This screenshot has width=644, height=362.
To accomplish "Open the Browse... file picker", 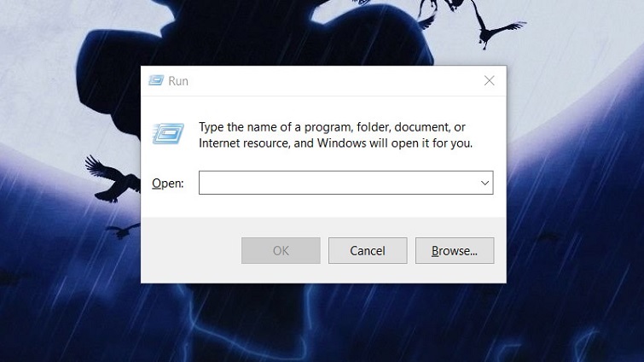I will (454, 251).
